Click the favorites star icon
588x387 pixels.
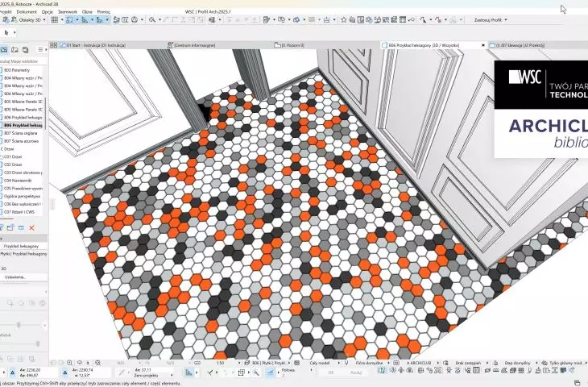tap(343, 20)
